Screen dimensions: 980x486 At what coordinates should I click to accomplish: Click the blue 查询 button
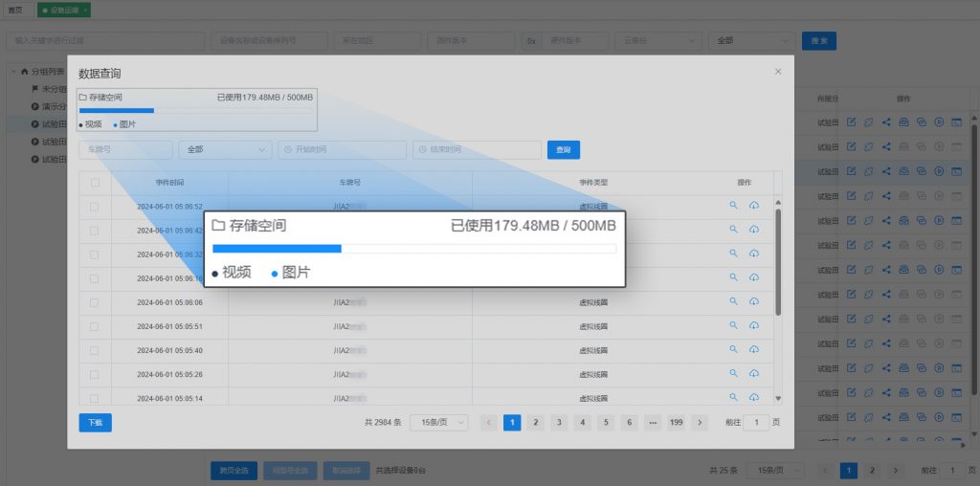[x=564, y=150]
